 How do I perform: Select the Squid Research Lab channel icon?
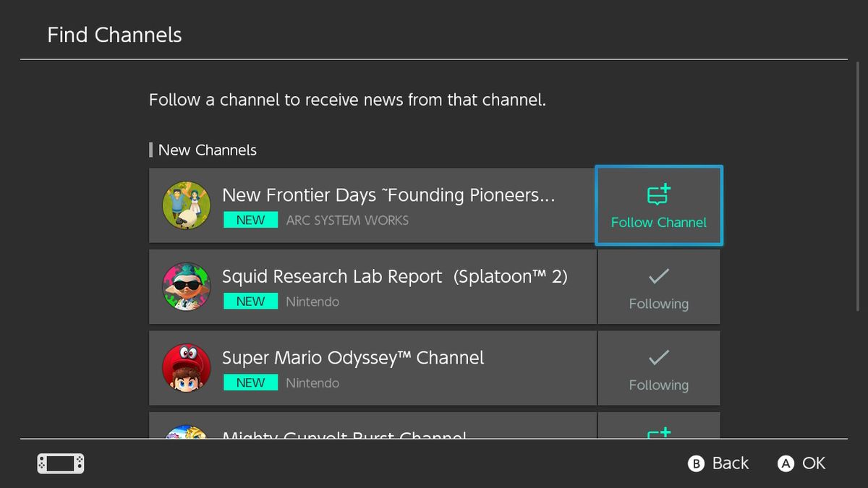187,286
